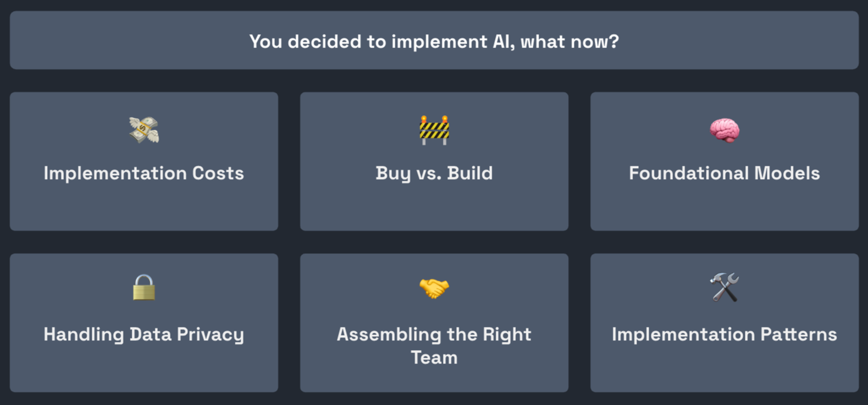Click the "You decided to implement AI" heading
The width and height of the screenshot is (868, 405).
pyautogui.click(x=434, y=41)
